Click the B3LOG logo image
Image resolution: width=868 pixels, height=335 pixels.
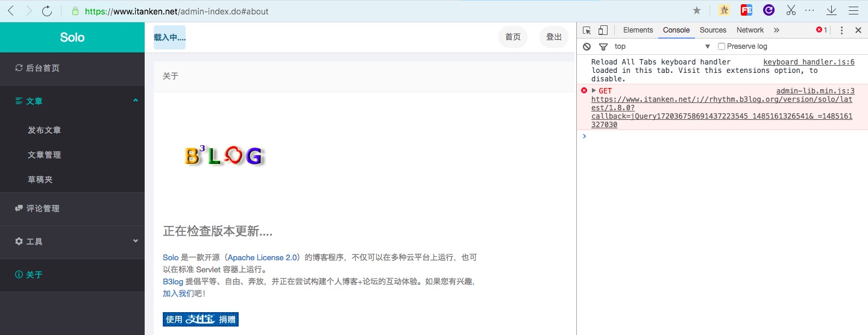[224, 155]
